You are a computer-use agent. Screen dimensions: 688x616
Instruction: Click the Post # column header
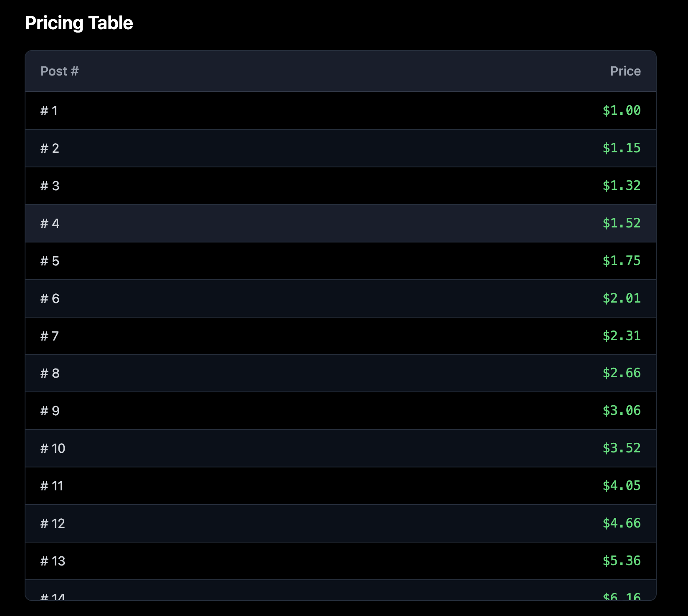point(60,71)
